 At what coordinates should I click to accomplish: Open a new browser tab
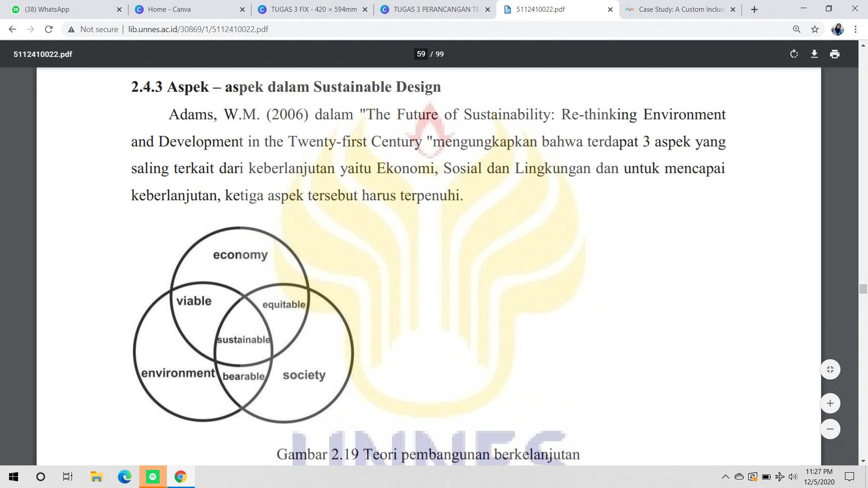pyautogui.click(x=754, y=9)
